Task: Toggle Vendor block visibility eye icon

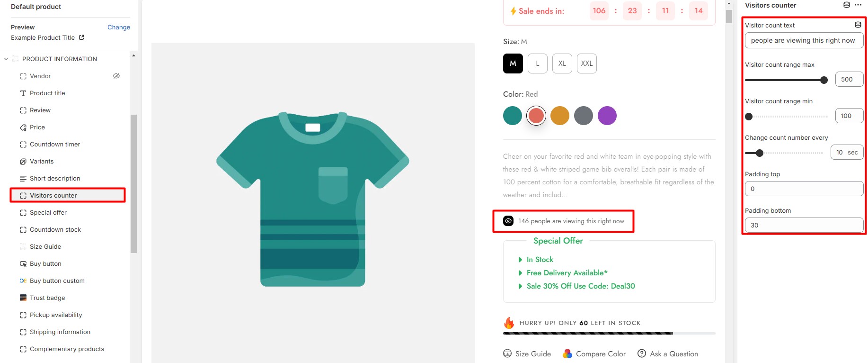Action: coord(116,76)
